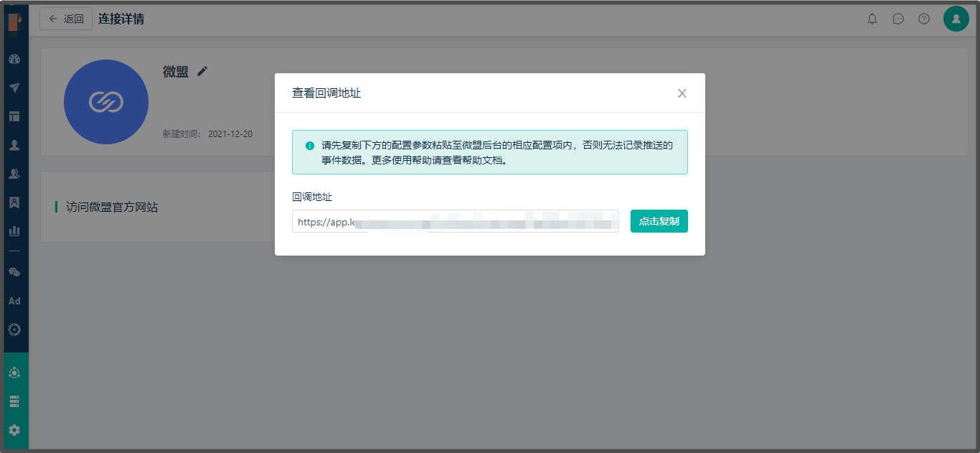Click the app logo at sidebar top
The height and width of the screenshot is (453, 980).
pos(14,21)
